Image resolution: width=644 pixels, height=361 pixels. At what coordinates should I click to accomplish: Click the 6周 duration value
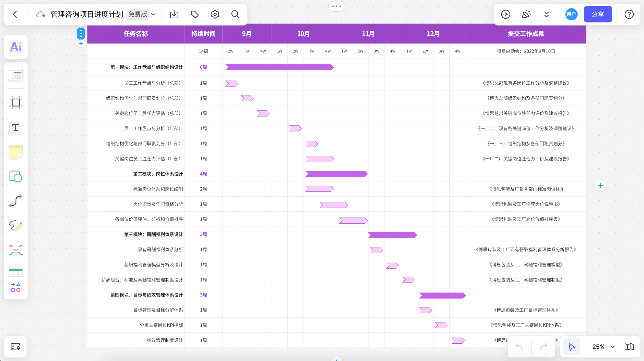tap(203, 67)
